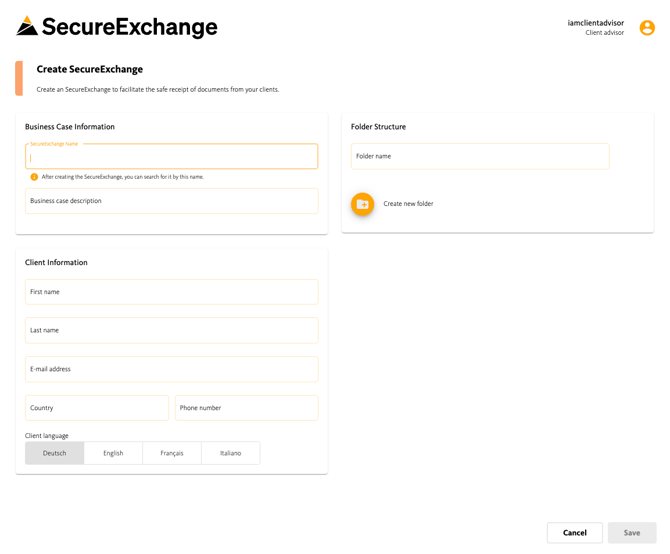
Task: Click the orange create new folder icon
Action: tap(362, 204)
